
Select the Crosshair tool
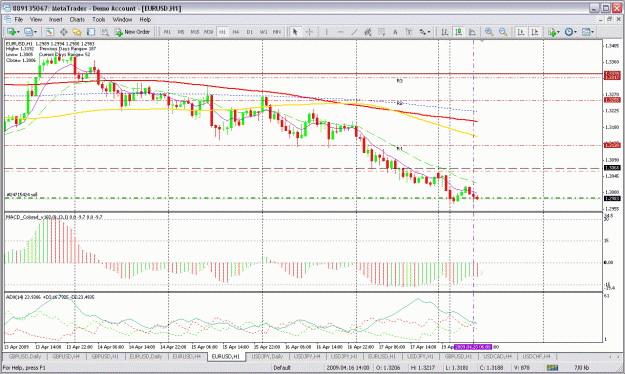pyautogui.click(x=309, y=32)
